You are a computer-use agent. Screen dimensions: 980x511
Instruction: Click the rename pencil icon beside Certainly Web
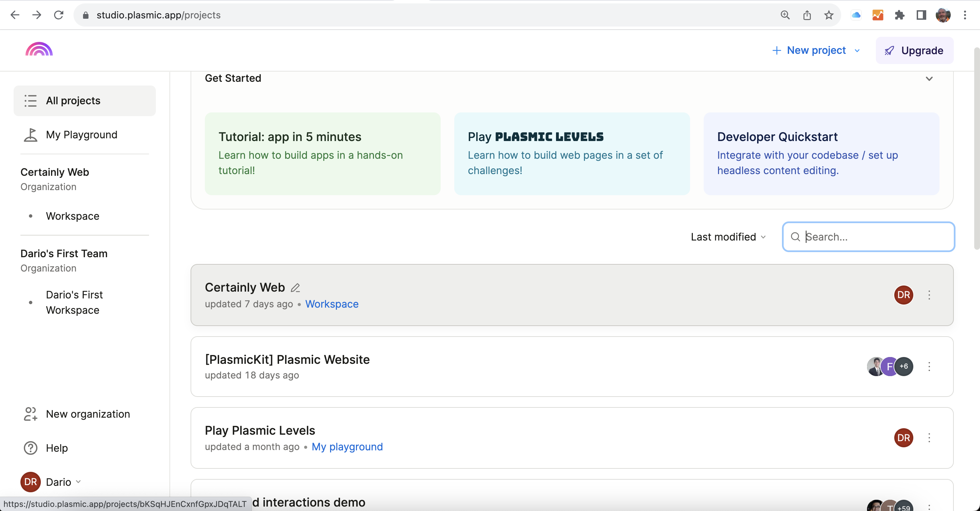click(295, 288)
